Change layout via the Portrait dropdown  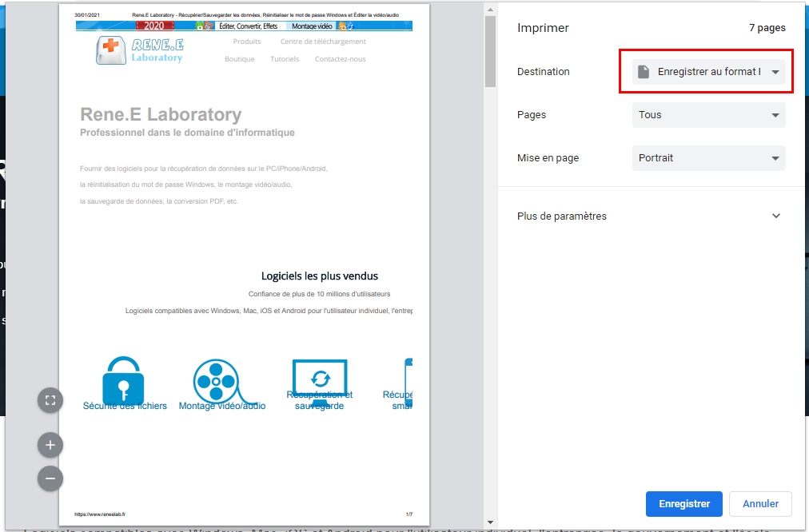click(x=707, y=158)
